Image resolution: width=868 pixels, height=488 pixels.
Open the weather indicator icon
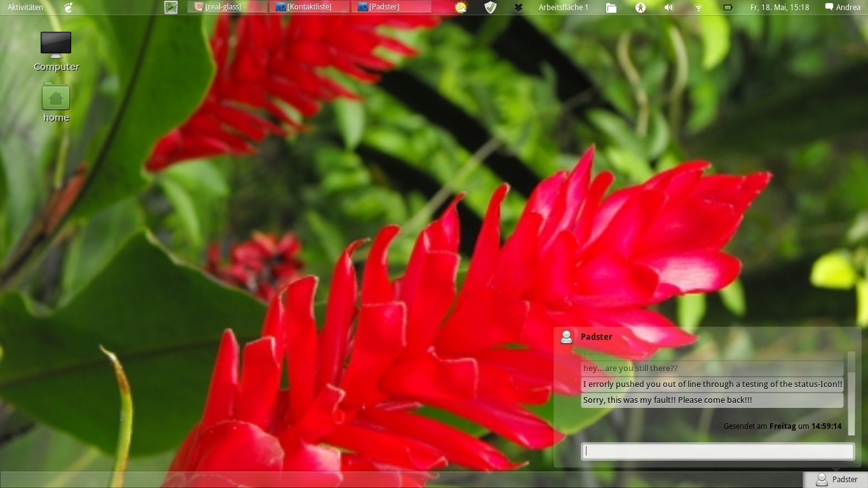click(461, 8)
